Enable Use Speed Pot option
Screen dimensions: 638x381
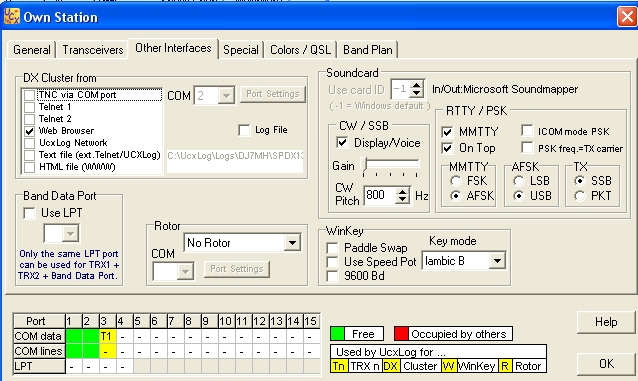332,262
